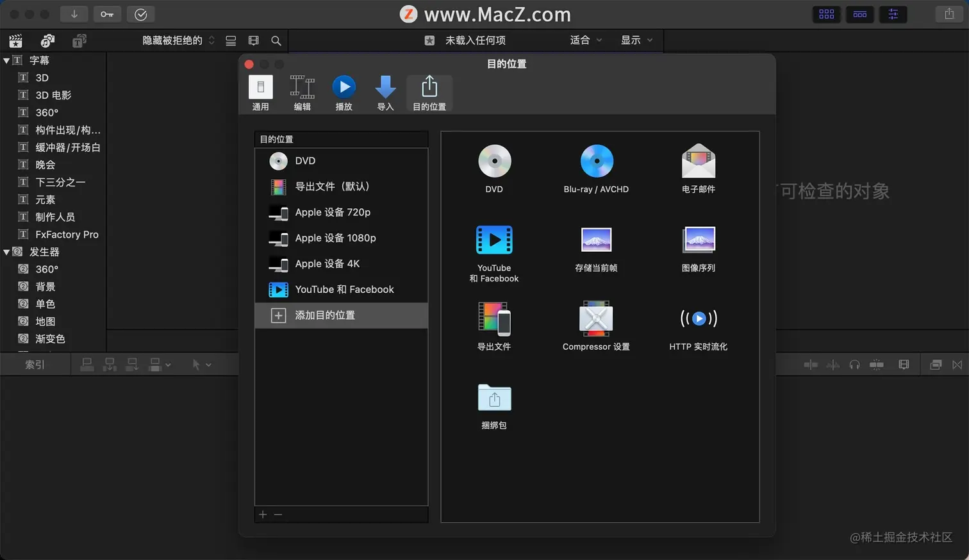
Task: Toggle the browser visibility layout button
Action: 827,14
